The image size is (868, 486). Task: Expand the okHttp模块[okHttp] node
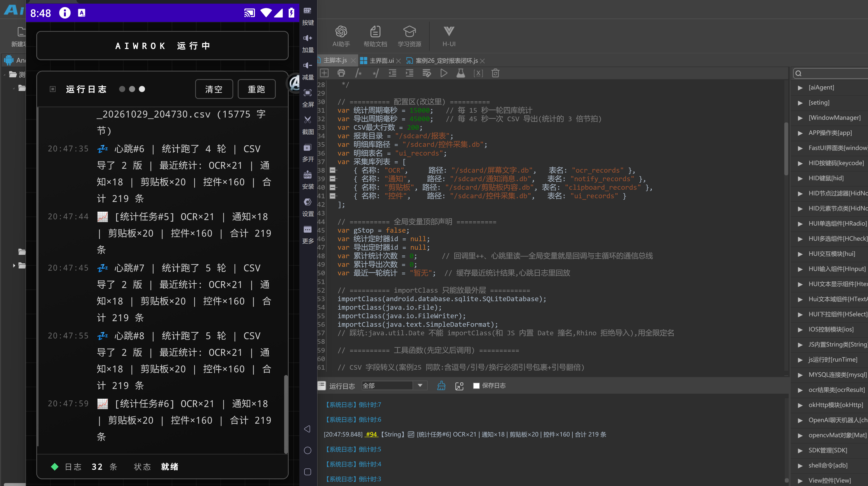(x=800, y=405)
